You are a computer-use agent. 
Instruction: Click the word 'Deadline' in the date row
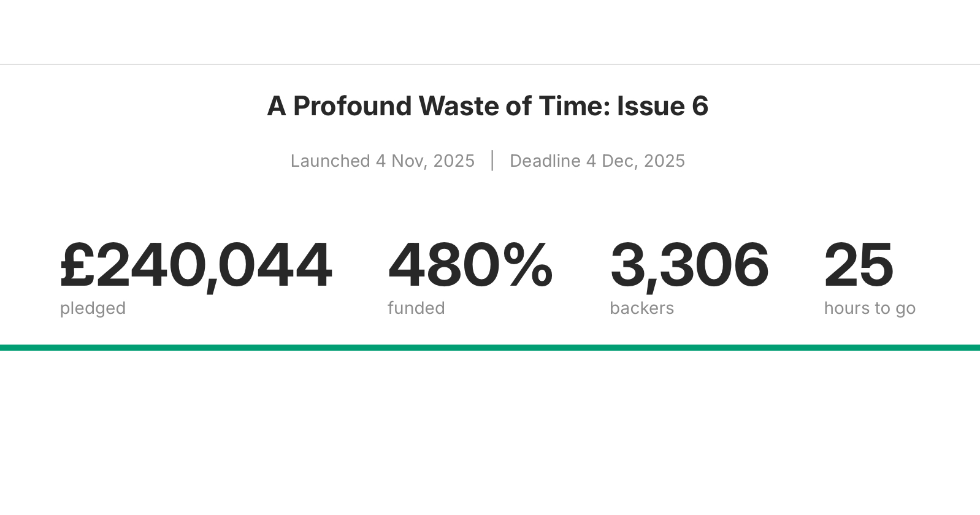click(x=545, y=161)
